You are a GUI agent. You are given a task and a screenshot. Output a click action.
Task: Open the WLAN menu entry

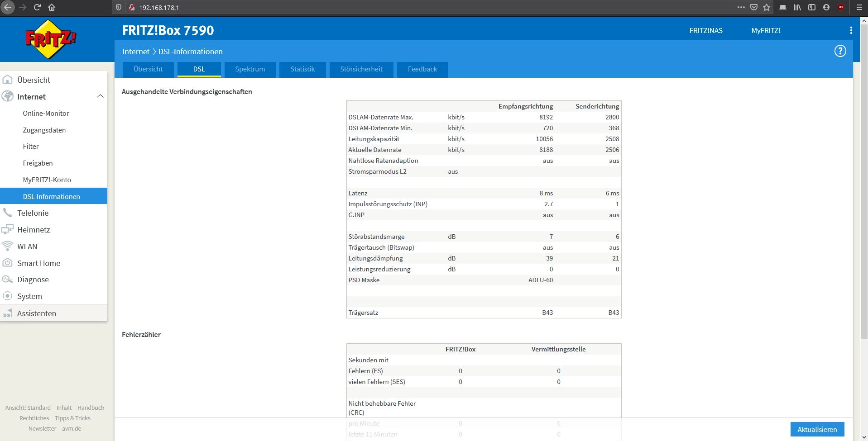coord(27,247)
